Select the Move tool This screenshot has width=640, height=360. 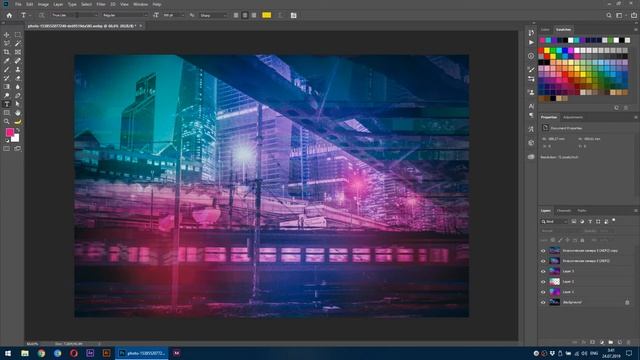[x=7, y=35]
